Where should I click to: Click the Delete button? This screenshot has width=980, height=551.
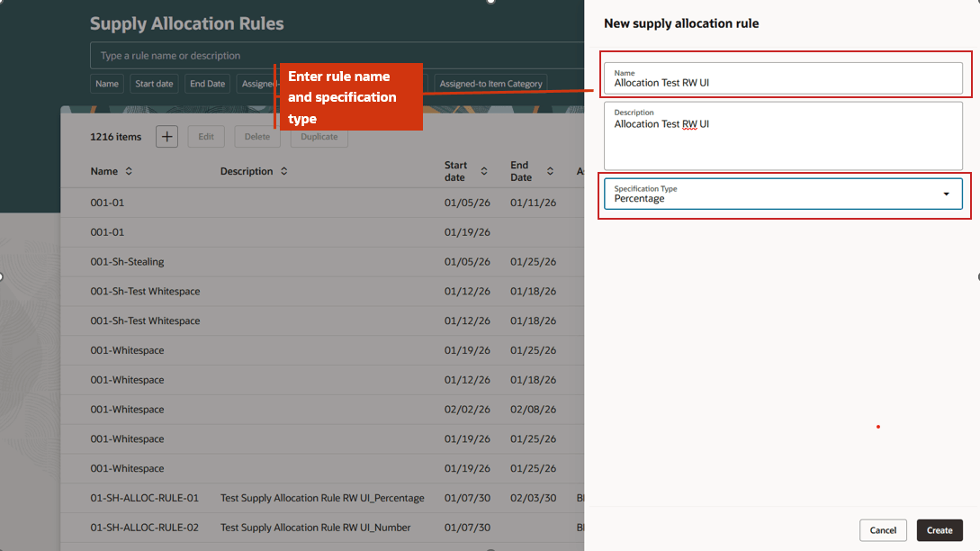click(256, 136)
